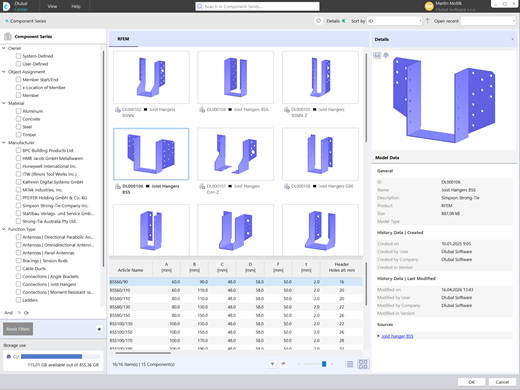Switch to list view icon
Screen dimensions: 520x390
(x=350, y=364)
